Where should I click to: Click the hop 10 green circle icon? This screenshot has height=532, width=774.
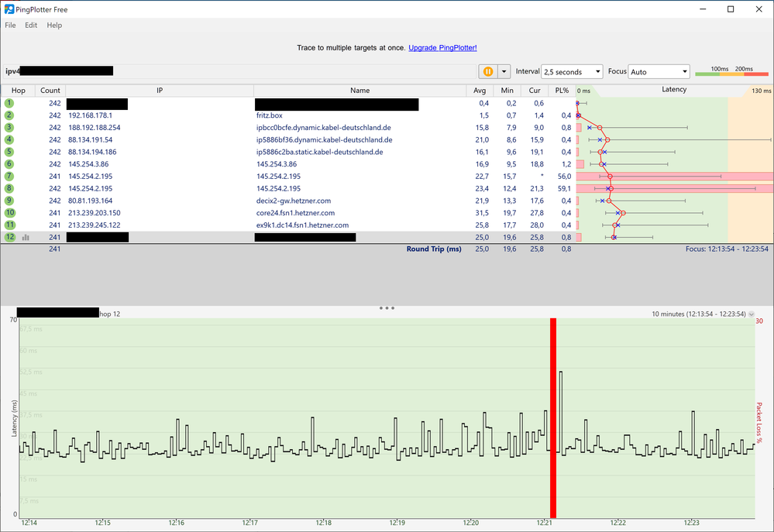(x=10, y=213)
